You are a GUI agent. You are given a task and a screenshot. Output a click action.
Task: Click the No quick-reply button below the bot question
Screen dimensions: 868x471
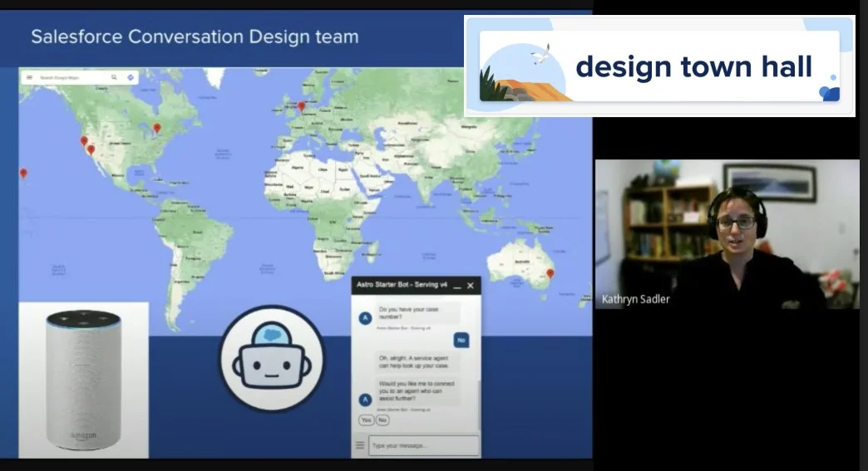382,420
